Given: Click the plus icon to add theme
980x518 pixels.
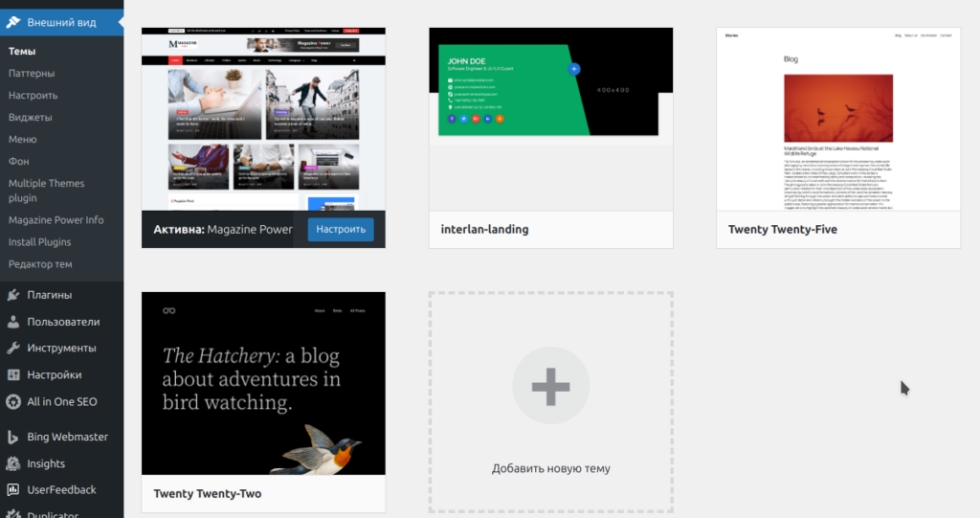Looking at the screenshot, I should (x=550, y=387).
